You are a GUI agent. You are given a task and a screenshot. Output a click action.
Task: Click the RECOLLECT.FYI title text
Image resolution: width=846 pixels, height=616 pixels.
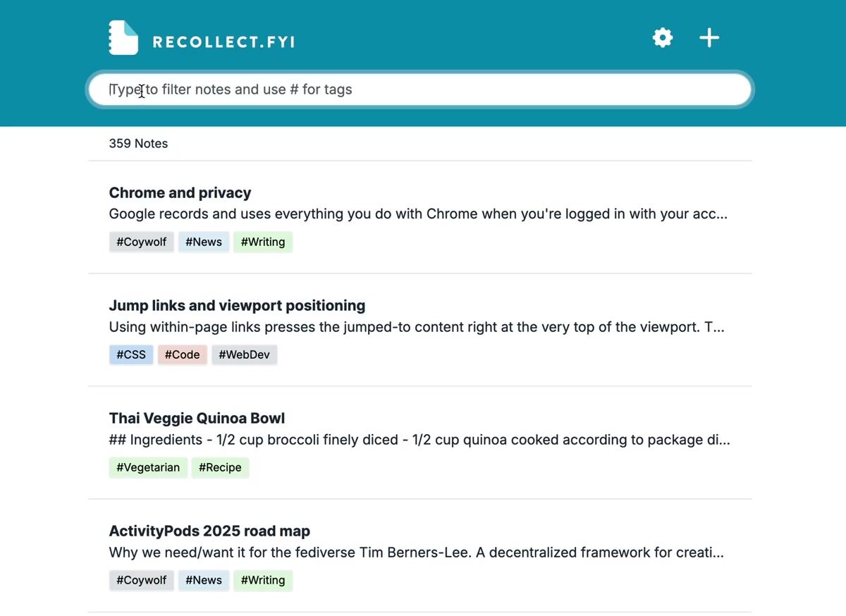click(x=223, y=42)
